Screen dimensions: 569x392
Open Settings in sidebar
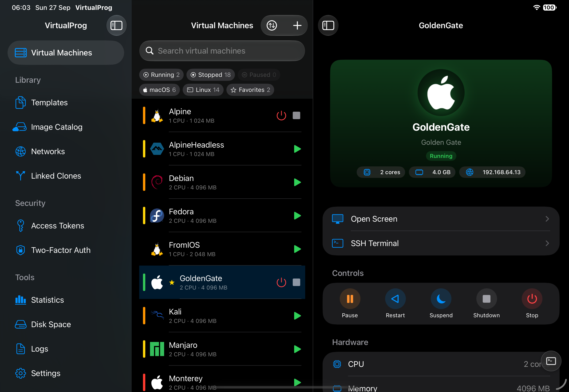click(66, 373)
